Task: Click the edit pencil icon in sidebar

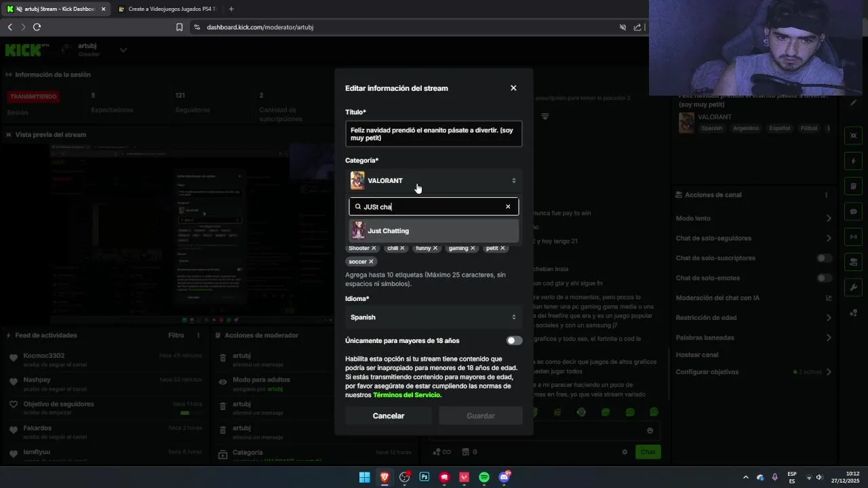Action: 854,102
